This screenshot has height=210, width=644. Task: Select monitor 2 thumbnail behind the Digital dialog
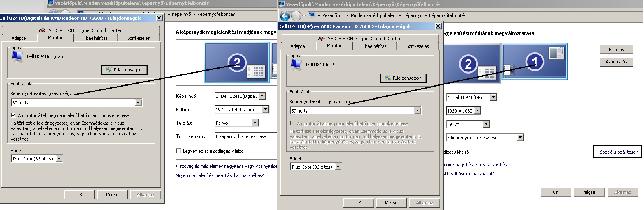pyautogui.click(x=237, y=63)
